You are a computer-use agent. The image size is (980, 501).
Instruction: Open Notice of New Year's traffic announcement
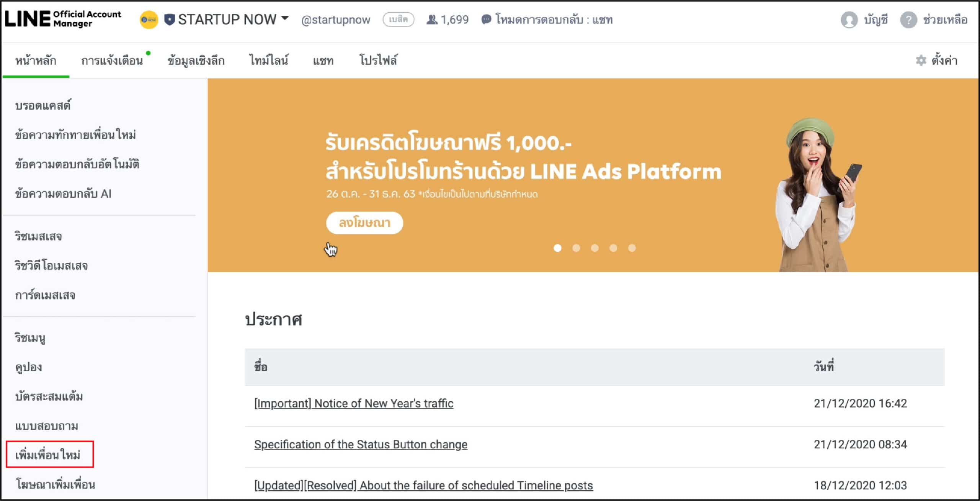(x=354, y=403)
